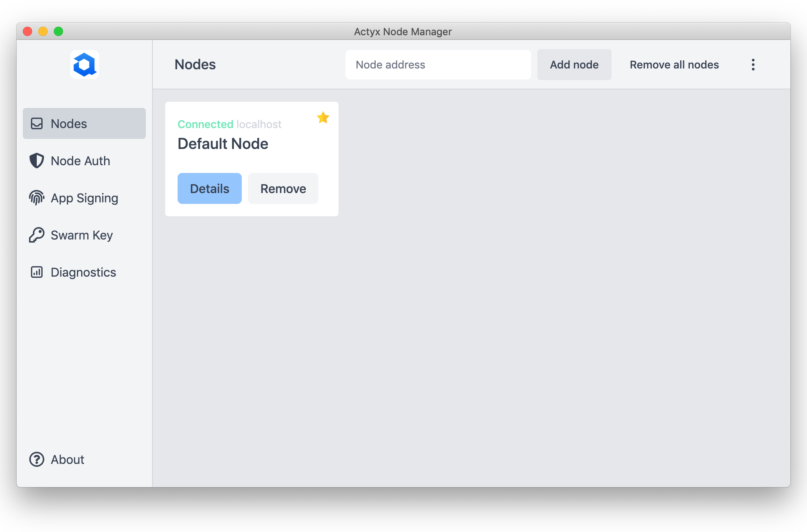
Task: Click the Node address input field
Action: pyautogui.click(x=438, y=65)
